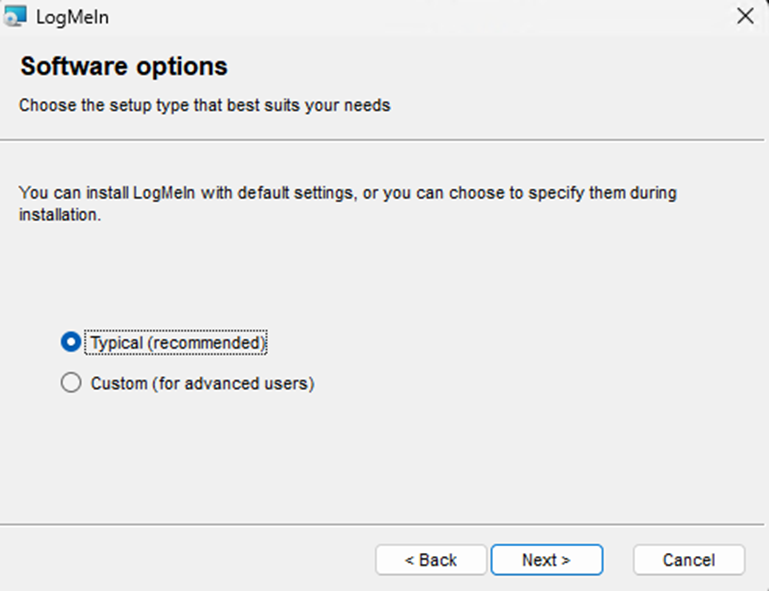Go back with the < Back button
Image resolution: width=769 pixels, height=591 pixels.
coord(431,560)
